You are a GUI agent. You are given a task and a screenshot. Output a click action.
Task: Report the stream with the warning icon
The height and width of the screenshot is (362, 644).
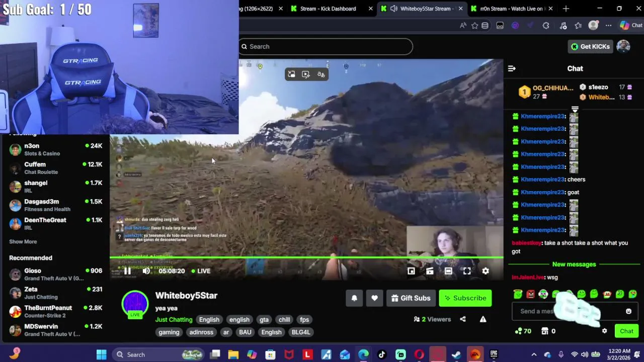tap(483, 319)
